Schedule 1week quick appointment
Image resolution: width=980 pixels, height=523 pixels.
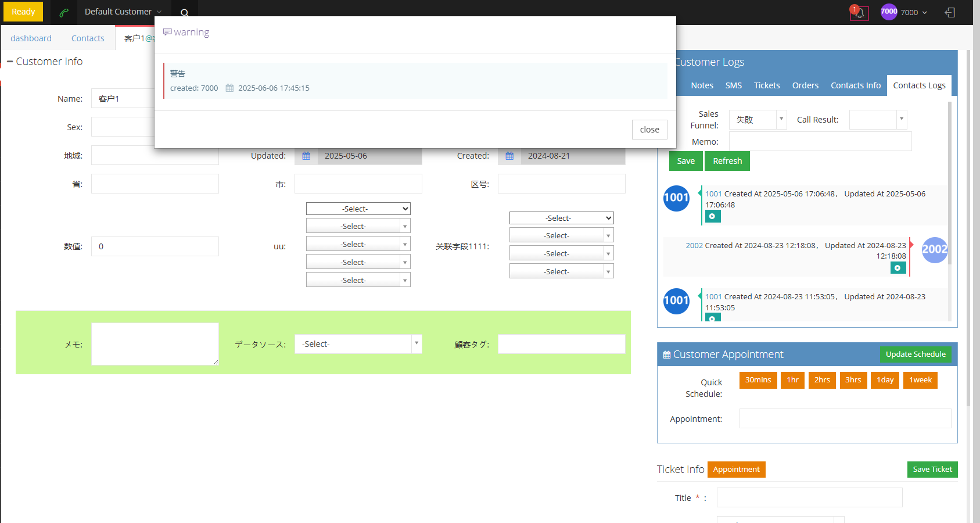[920, 380]
